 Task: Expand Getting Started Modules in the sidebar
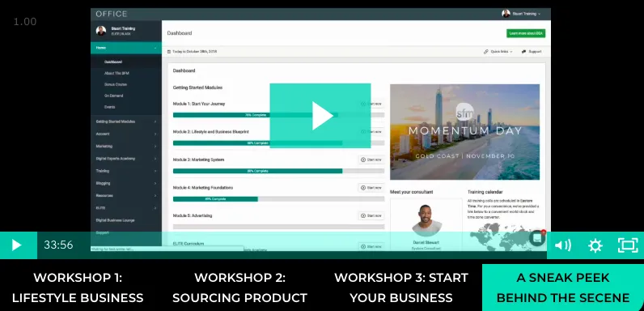126,121
